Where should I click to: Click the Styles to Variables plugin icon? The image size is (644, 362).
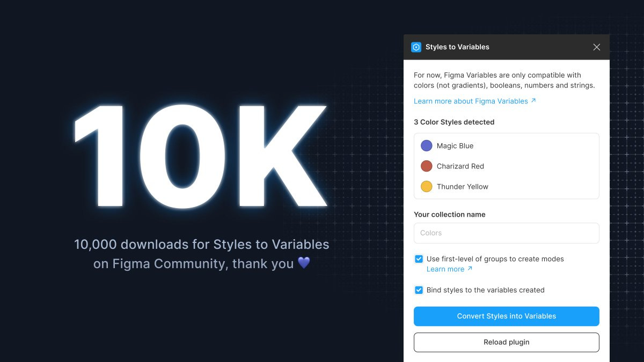416,47
